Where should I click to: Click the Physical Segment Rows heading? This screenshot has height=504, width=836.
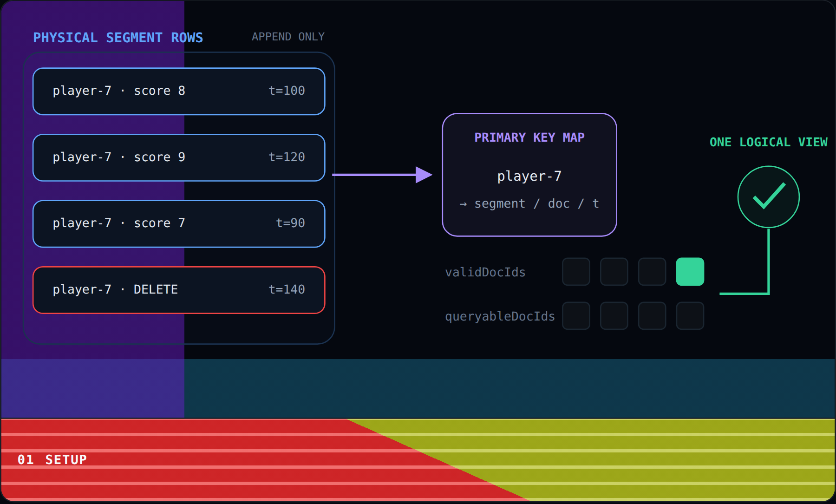point(118,38)
